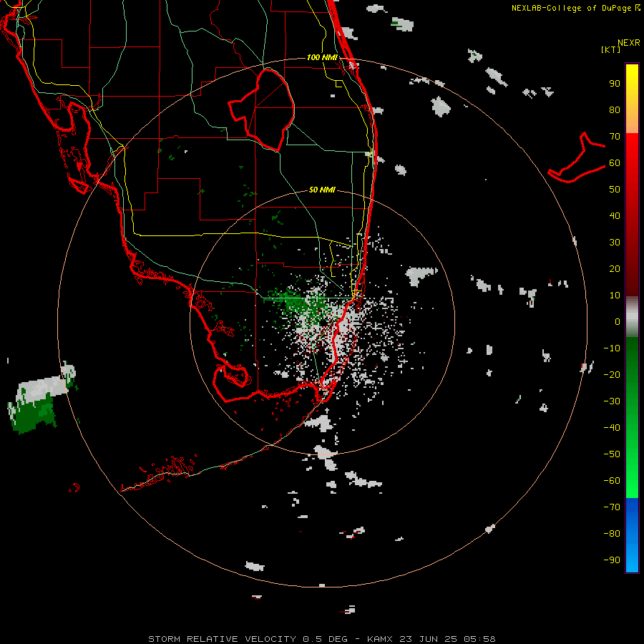Viewport: 644px width, 644px height.
Task: Click the NEXR label above the color scale
Action: coord(629,43)
